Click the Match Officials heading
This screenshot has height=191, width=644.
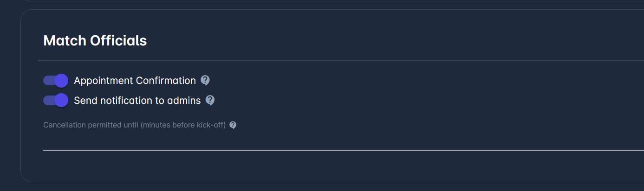point(95,41)
